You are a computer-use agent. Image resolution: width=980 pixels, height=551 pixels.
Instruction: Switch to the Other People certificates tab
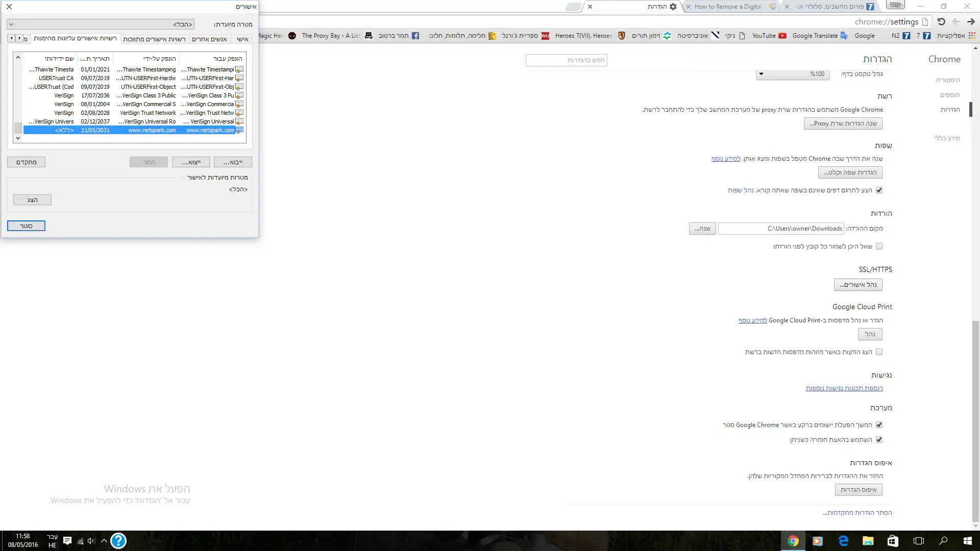click(x=209, y=39)
